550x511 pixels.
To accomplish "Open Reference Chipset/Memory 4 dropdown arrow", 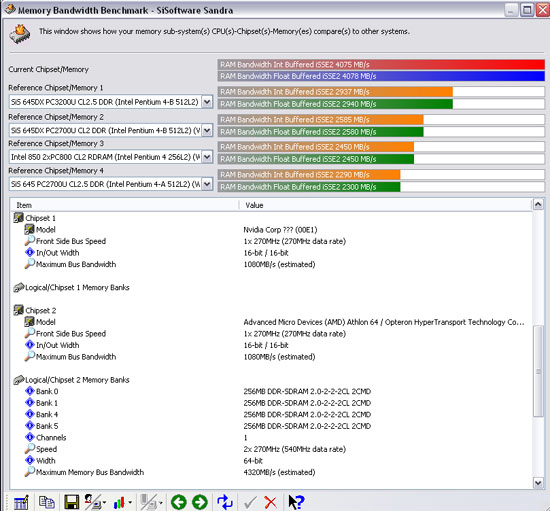I will point(207,184).
